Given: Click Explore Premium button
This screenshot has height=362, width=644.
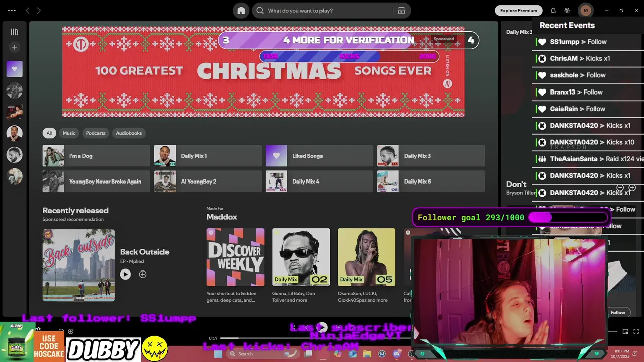Looking at the screenshot, I should pos(518,11).
